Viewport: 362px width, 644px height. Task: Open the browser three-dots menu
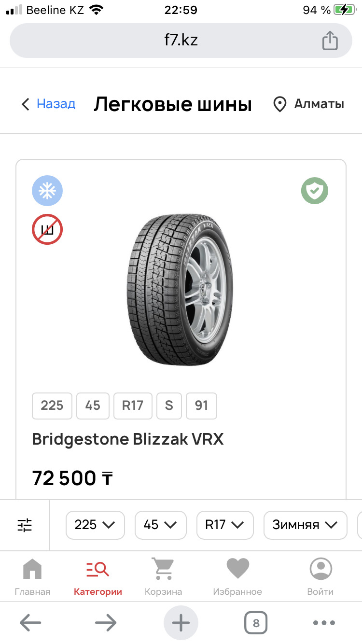click(x=324, y=623)
